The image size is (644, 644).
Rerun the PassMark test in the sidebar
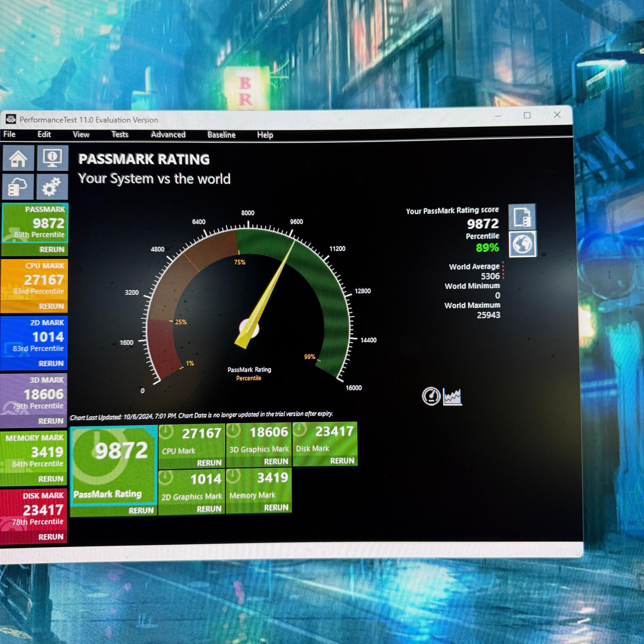pyautogui.click(x=52, y=249)
